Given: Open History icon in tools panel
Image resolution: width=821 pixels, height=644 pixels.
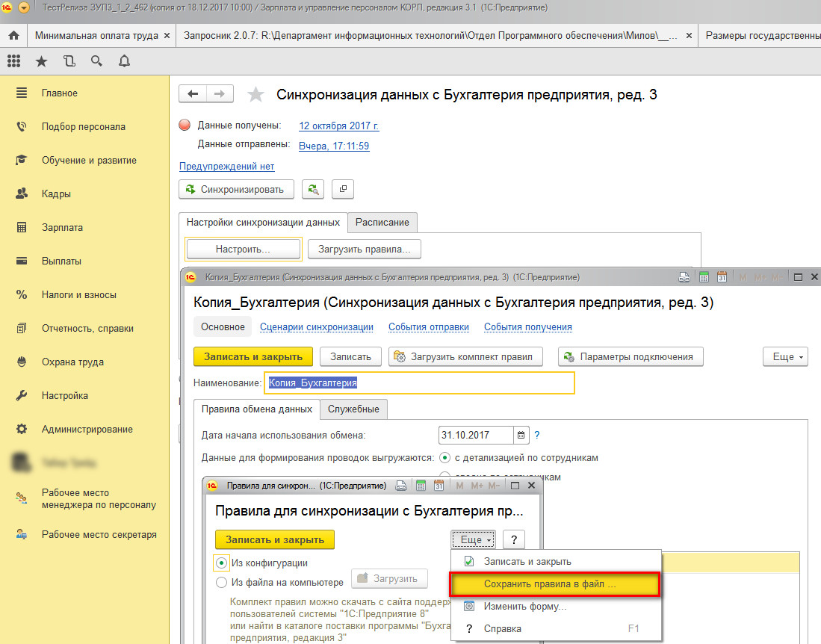Looking at the screenshot, I should 69,61.
